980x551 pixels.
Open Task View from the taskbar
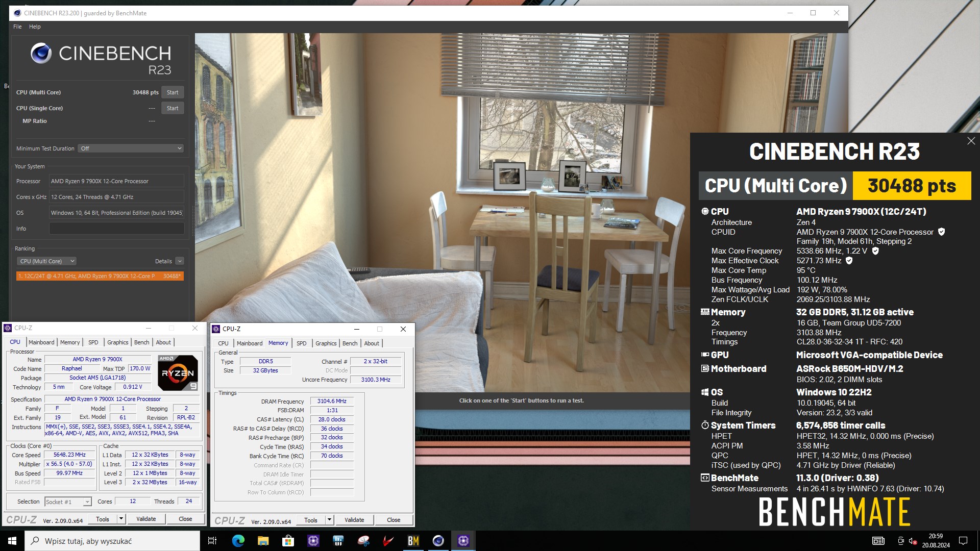tap(212, 541)
